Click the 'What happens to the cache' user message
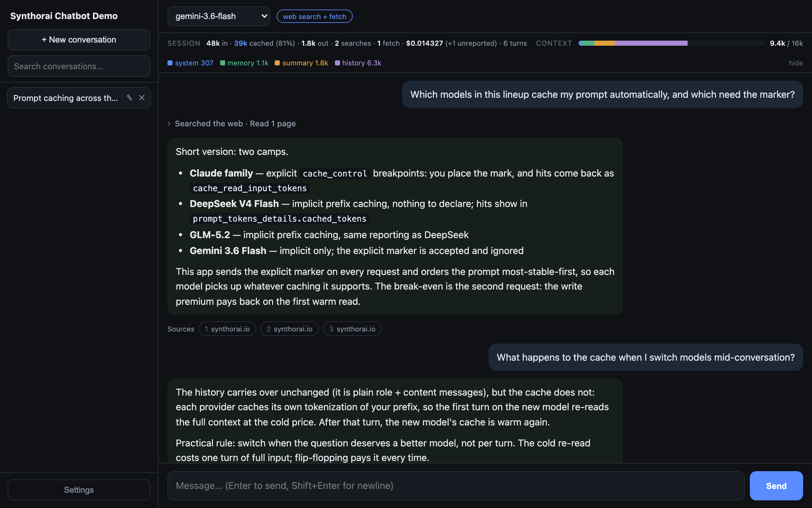812x508 pixels. (645, 357)
